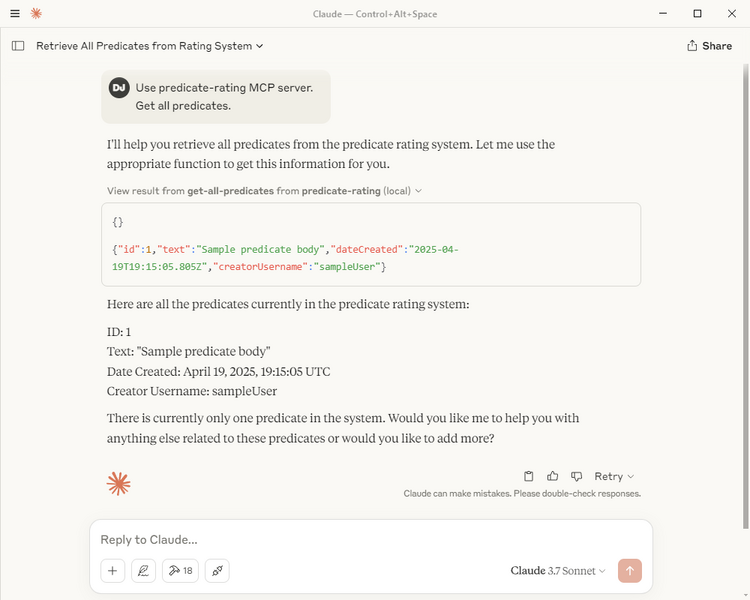Focus the Reply to Claude input field
The height and width of the screenshot is (600, 750).
[371, 540]
